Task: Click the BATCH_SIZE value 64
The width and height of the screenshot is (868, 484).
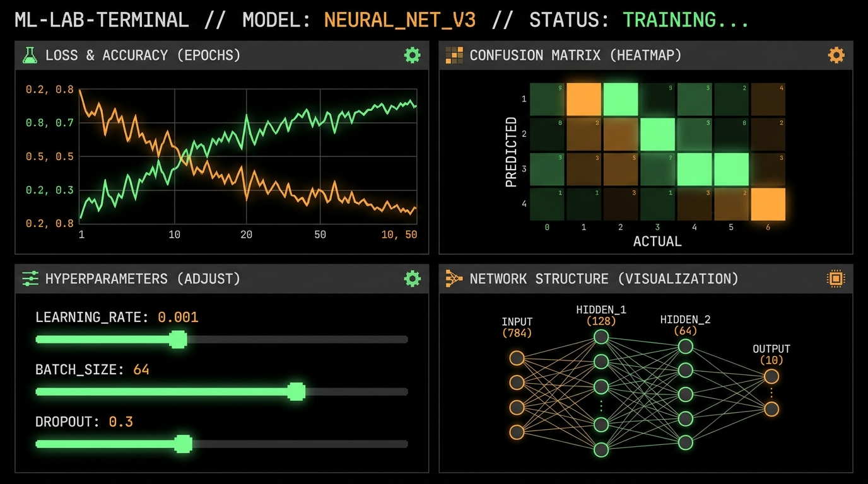Action: tap(141, 369)
